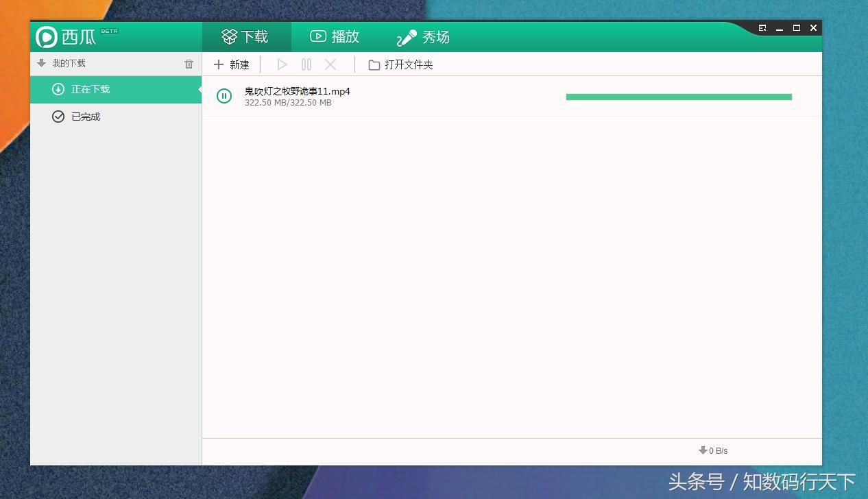This screenshot has width=868, height=499.
Task: Click the 新建 plus icon to add download
Action: click(x=220, y=64)
